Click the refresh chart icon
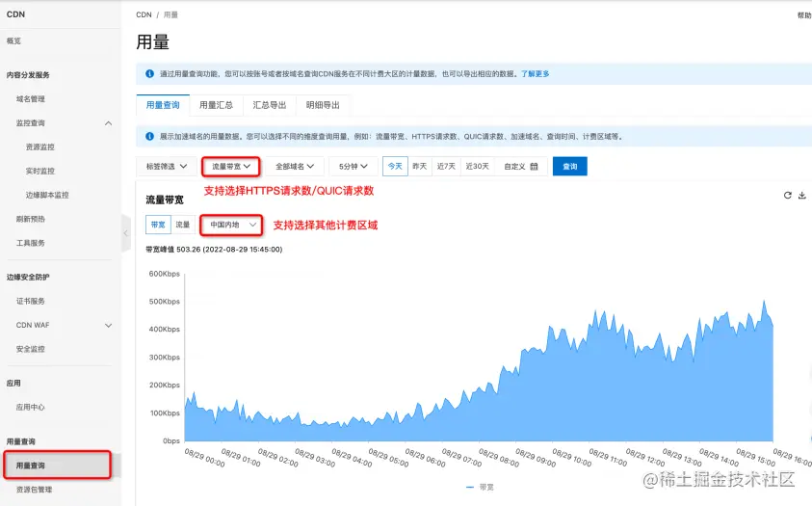Viewport: 812px width, 506px height. (787, 196)
